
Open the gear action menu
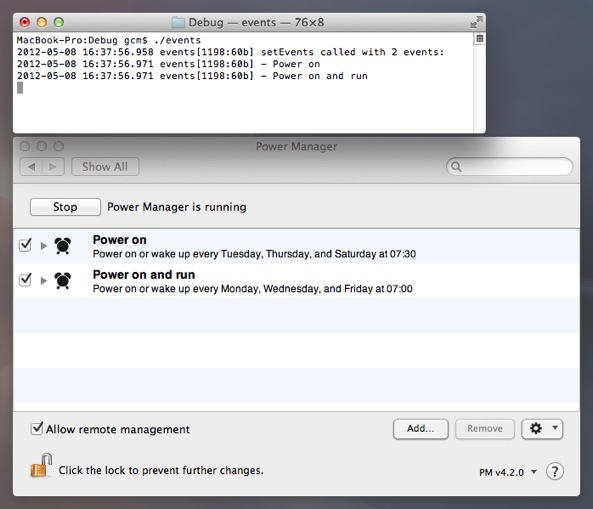point(542,429)
